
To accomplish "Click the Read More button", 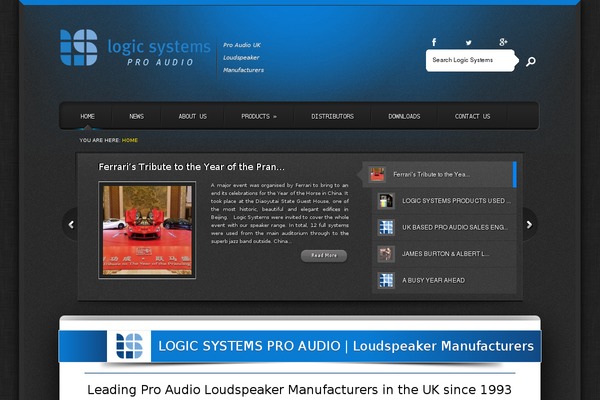I will (x=324, y=256).
